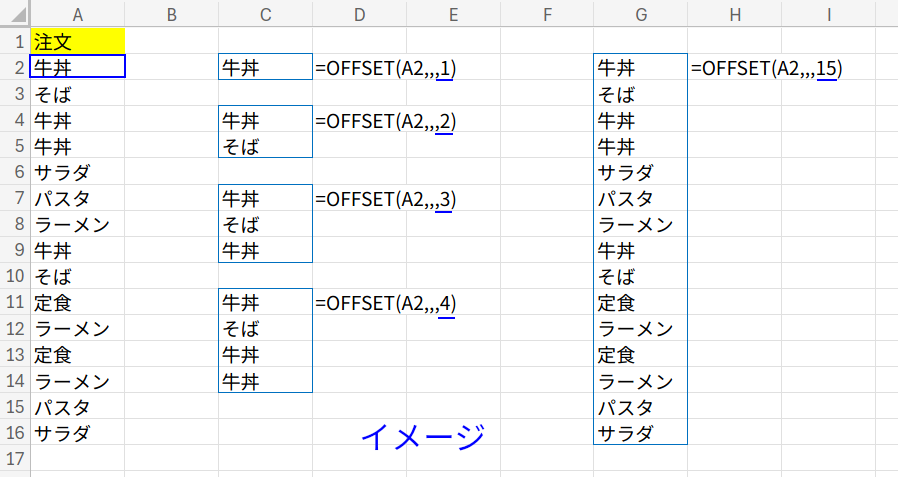The image size is (898, 477).
Task: Select column header I
Action: pos(828,14)
